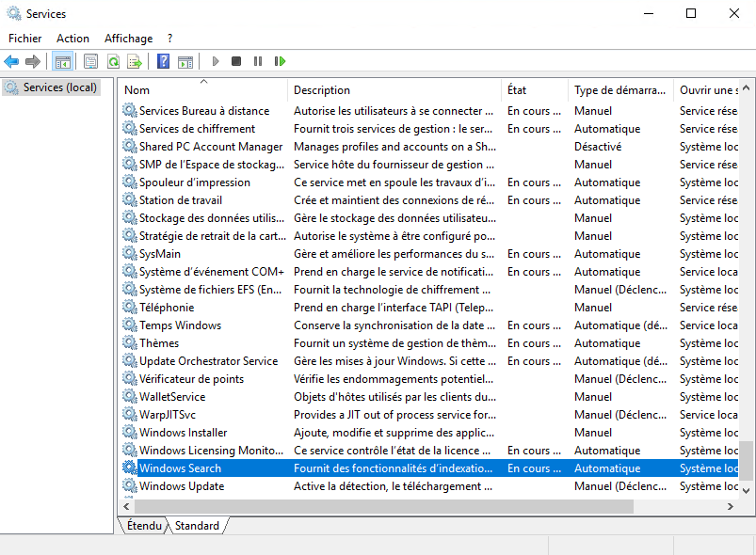Click 'Provides a JIT out of process' description

coord(394,414)
